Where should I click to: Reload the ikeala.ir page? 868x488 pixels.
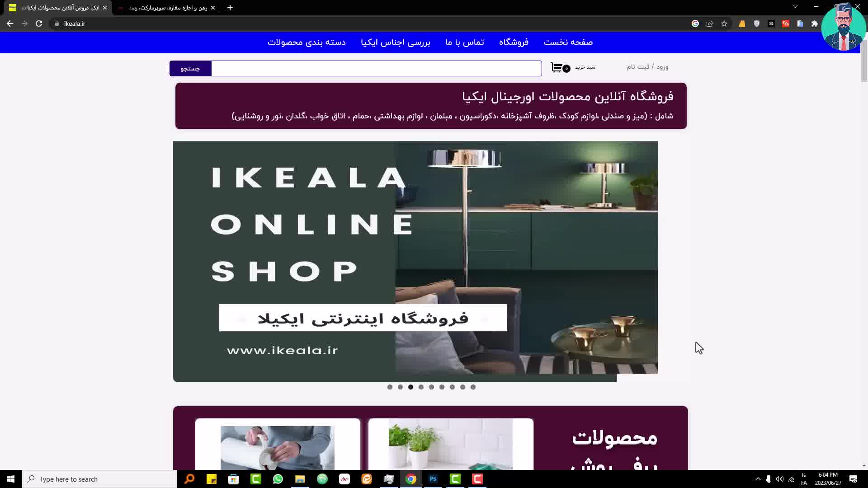[39, 23]
